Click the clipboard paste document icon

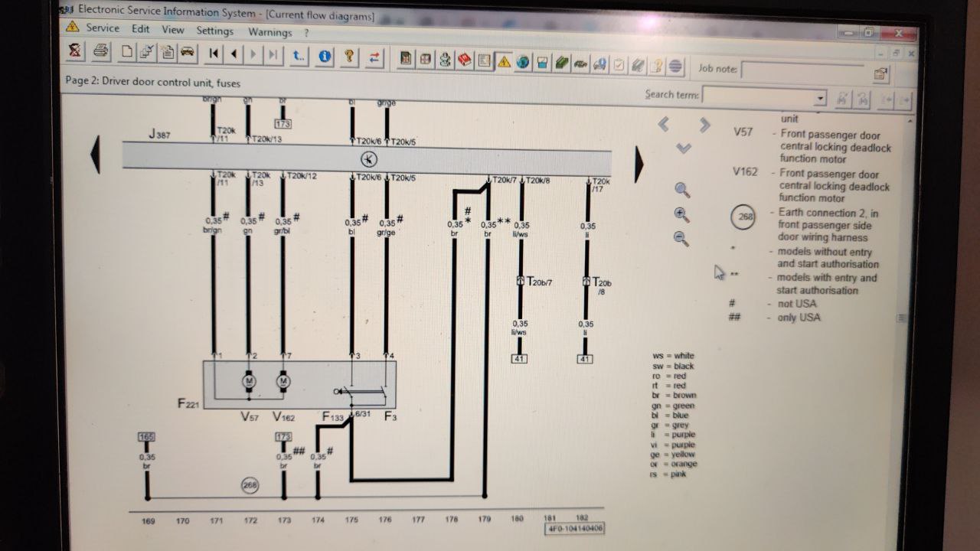point(166,53)
